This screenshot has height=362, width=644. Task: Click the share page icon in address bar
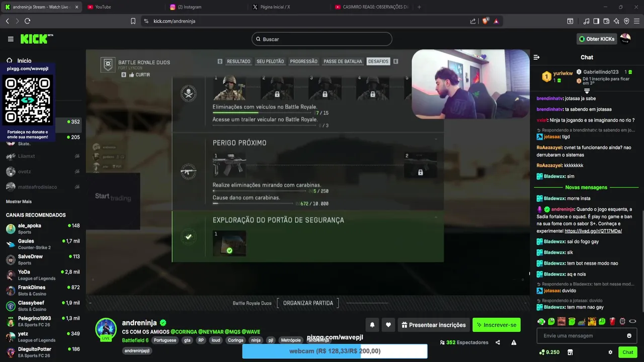pos(473,21)
